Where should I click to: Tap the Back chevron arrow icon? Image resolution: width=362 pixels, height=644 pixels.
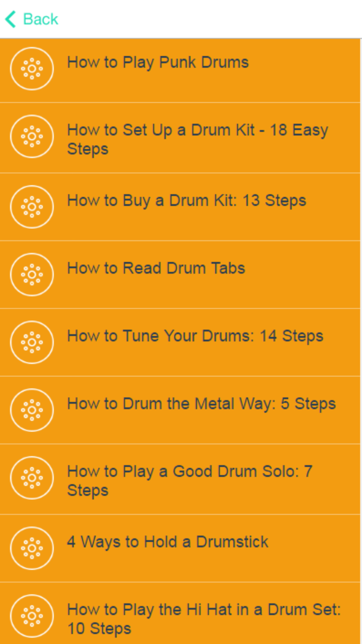(11, 19)
